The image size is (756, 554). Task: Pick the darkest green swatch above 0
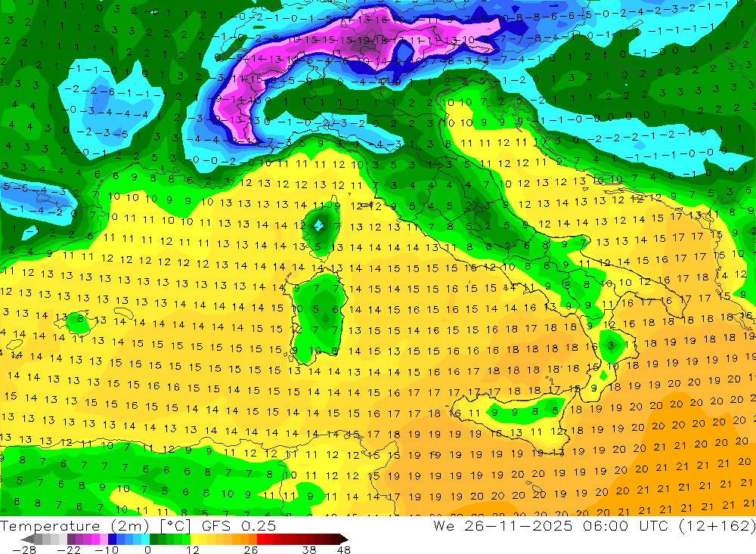(x=153, y=539)
